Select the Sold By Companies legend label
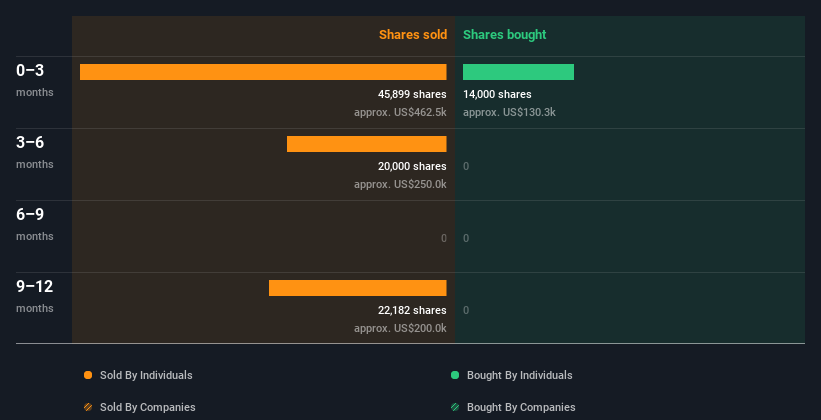This screenshot has height=420, width=821. [148, 407]
